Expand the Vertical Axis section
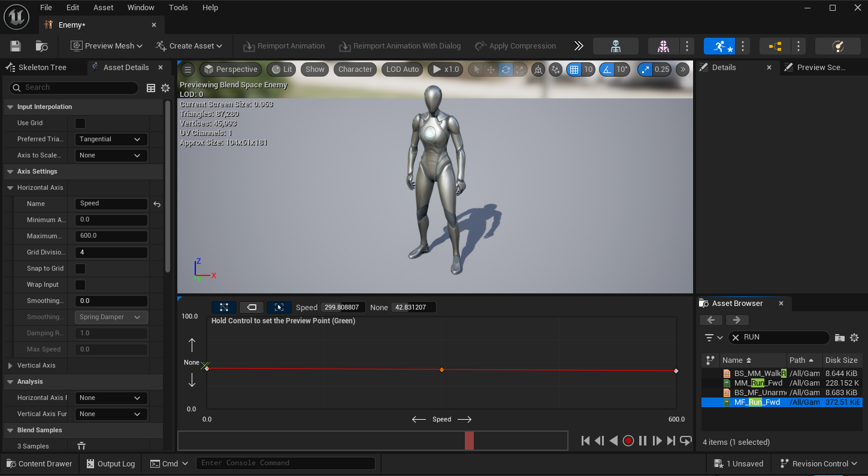 (x=10, y=365)
